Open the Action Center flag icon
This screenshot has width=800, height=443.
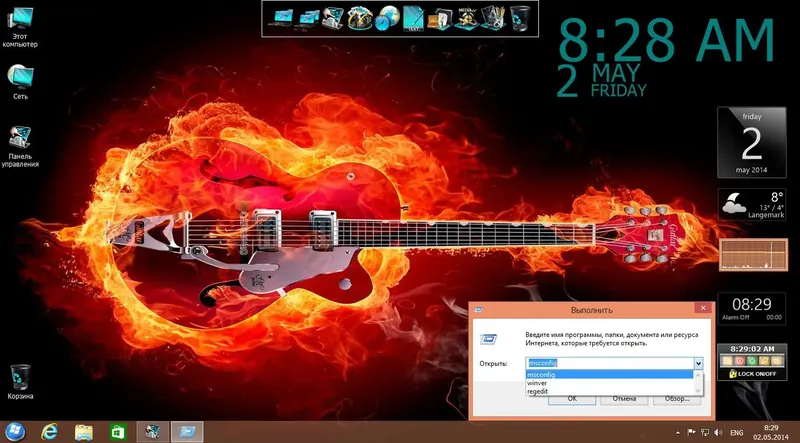(x=692, y=432)
